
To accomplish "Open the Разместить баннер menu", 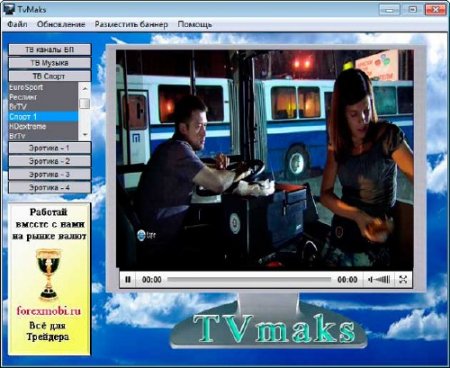I will pyautogui.click(x=131, y=24).
